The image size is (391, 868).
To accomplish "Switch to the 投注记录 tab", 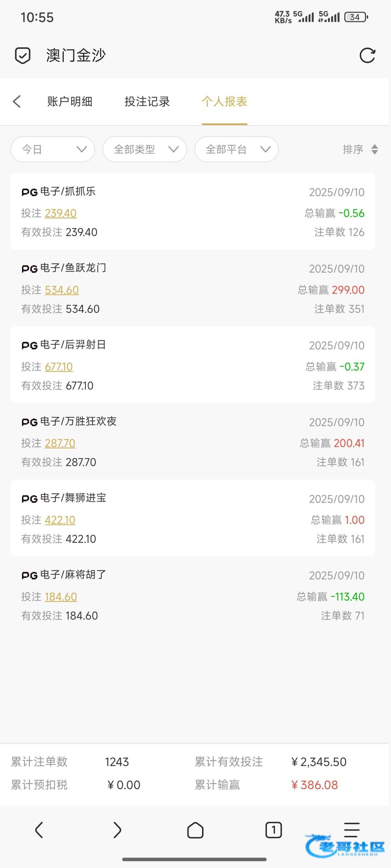I will tap(147, 102).
